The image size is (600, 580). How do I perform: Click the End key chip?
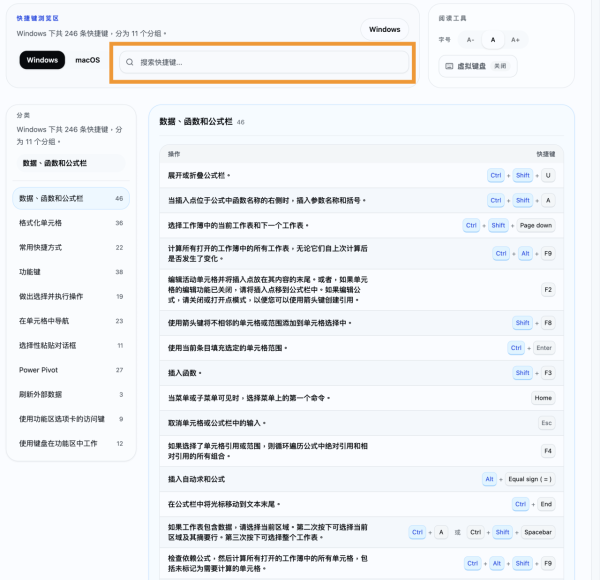tap(546, 504)
